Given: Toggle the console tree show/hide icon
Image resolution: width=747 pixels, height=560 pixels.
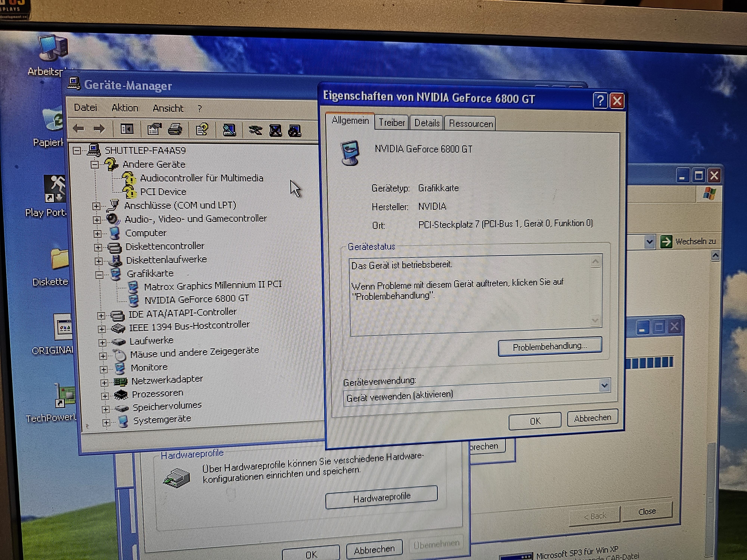Looking at the screenshot, I should tap(127, 129).
